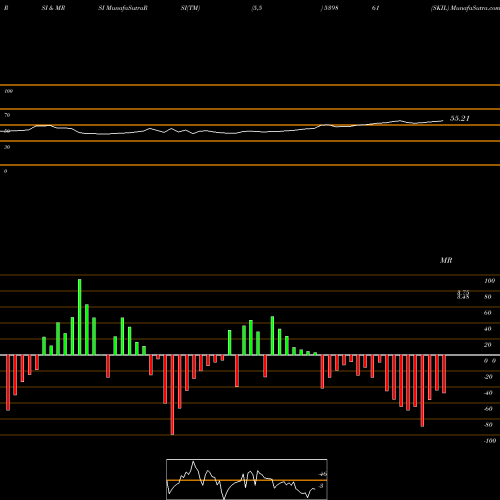This screenshot has height=500, width=500.
Task: Click the ')5398' value in the header
Action: pos(330,8)
